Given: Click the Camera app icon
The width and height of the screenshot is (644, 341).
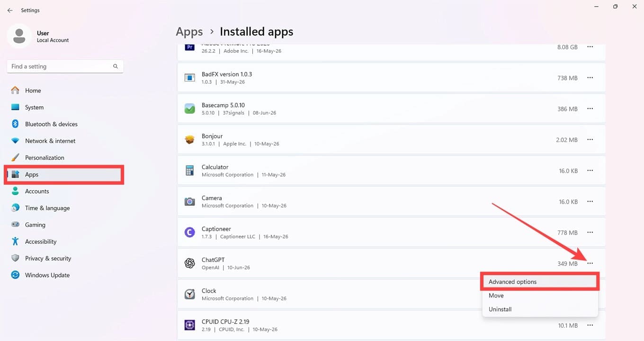Looking at the screenshot, I should click(x=190, y=201).
